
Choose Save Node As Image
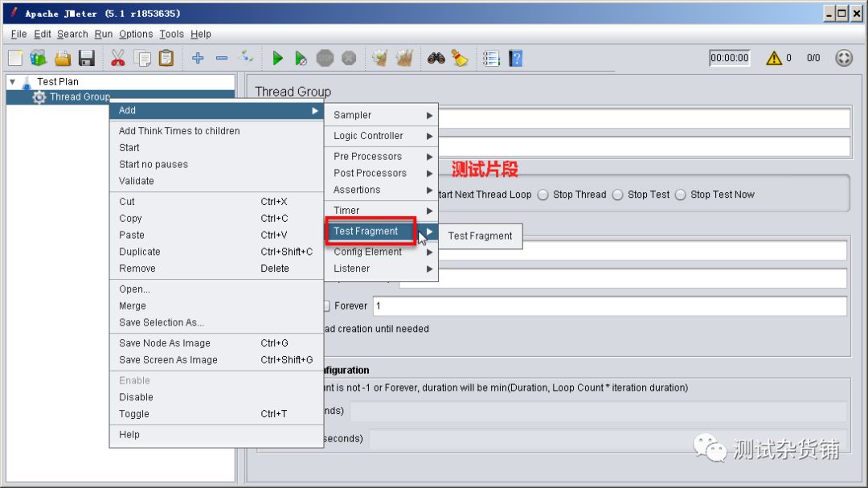[216, 342]
